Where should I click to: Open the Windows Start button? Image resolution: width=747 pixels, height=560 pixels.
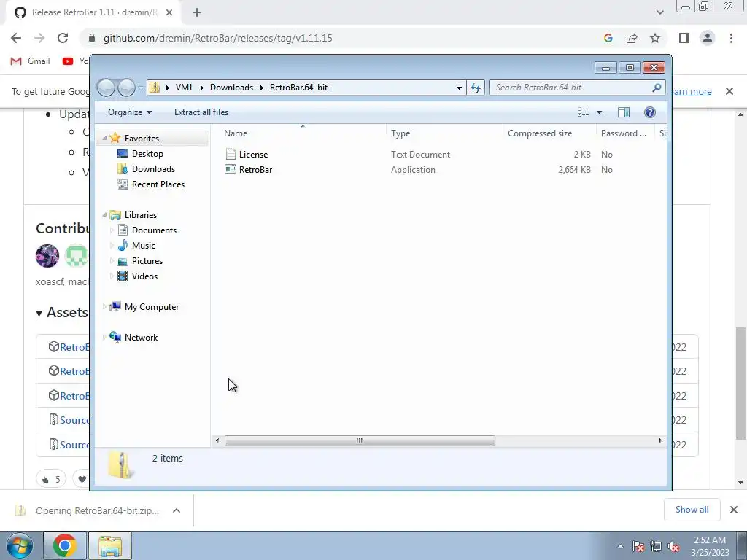coord(19,545)
